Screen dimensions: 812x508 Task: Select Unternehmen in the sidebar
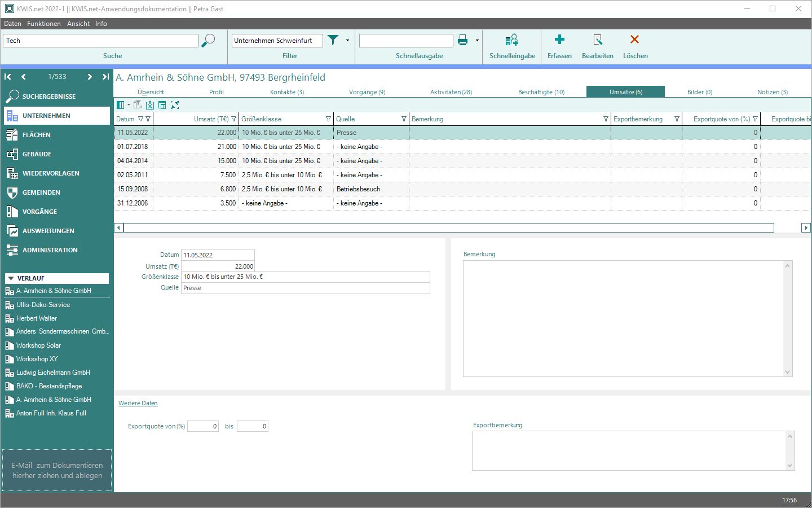(57, 116)
